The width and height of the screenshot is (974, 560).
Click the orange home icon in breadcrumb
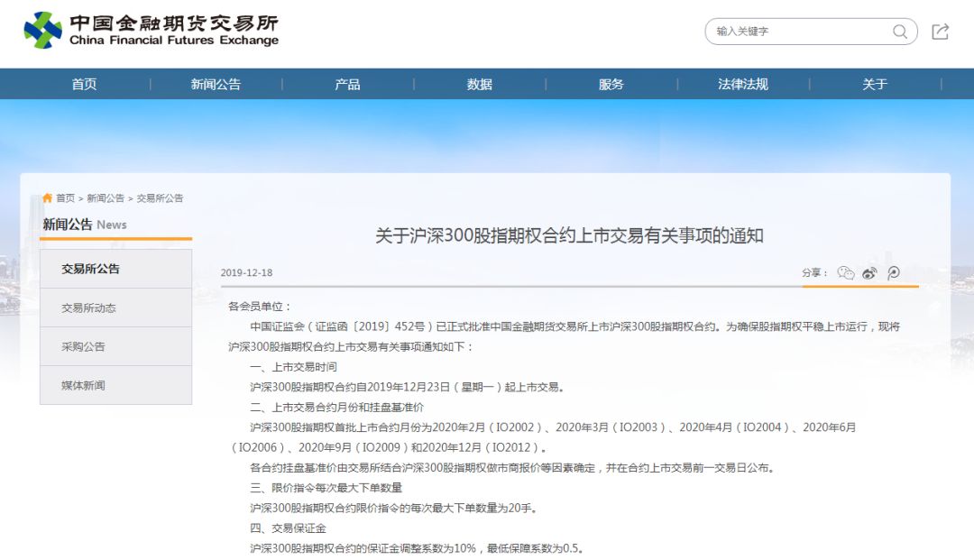[x=47, y=198]
